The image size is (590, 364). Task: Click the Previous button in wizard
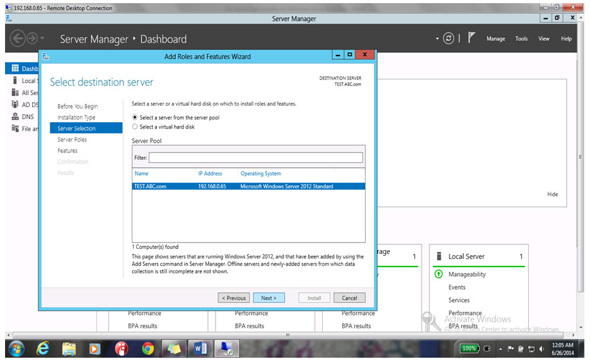(x=234, y=298)
